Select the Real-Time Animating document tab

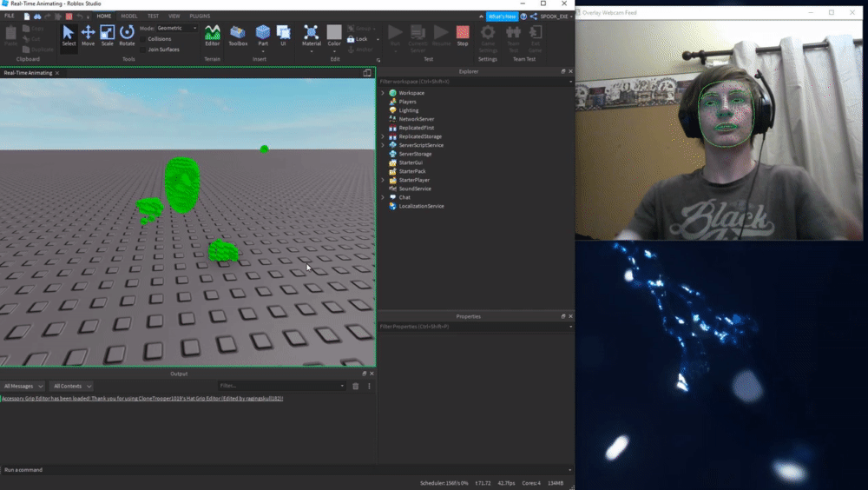28,73
